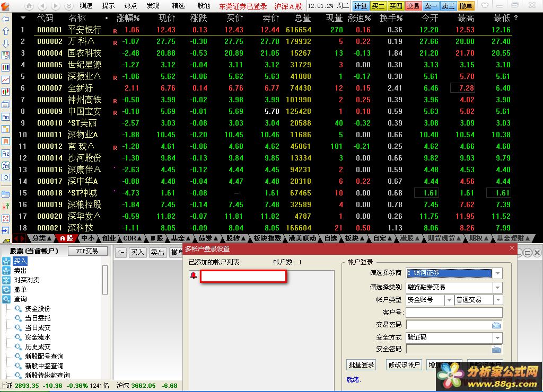543x392 pixels.
Task: Click the trade tree vertical scrollbar
Action: (x=105, y=280)
